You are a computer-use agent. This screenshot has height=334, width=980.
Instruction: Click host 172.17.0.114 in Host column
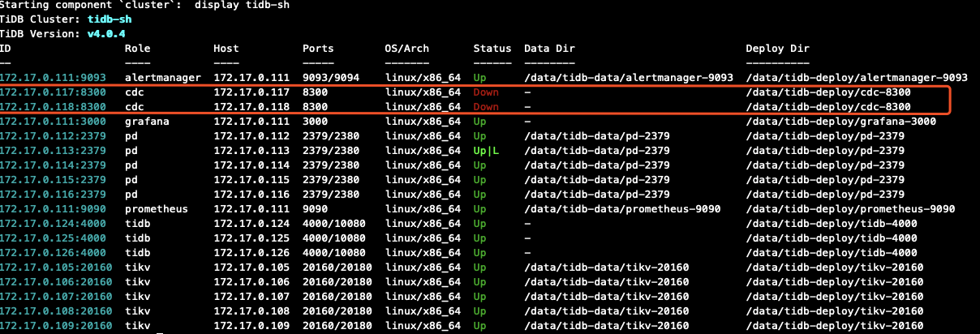click(251, 165)
